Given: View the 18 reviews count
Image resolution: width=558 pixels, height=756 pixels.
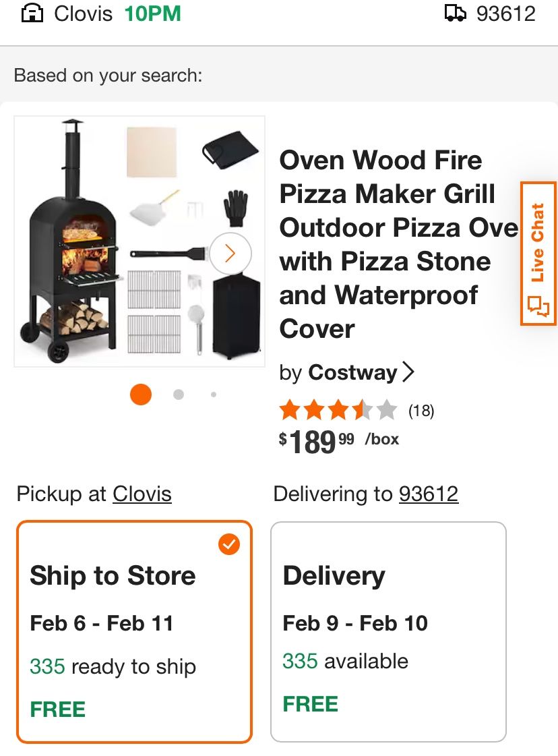Looking at the screenshot, I should click(421, 411).
